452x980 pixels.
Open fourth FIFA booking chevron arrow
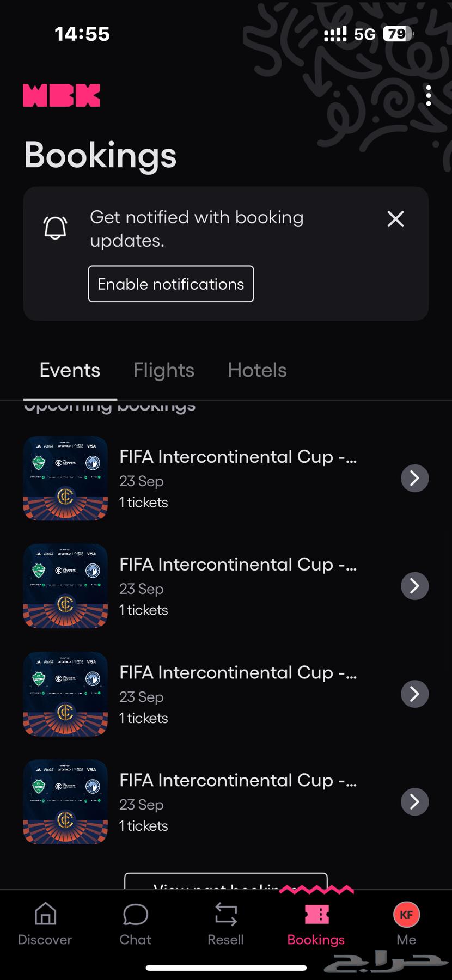pos(414,801)
